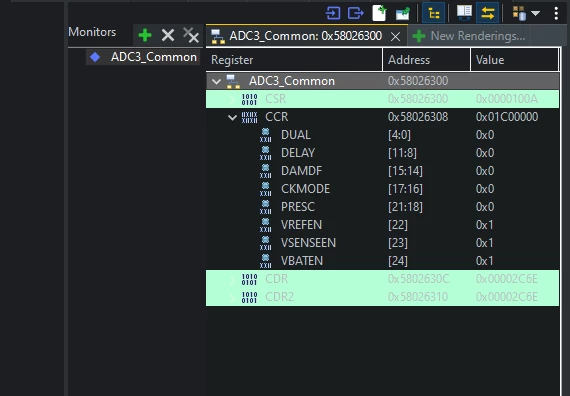This screenshot has height=396, width=570.
Task: Remove the selected memory monitor
Action: pos(168,35)
